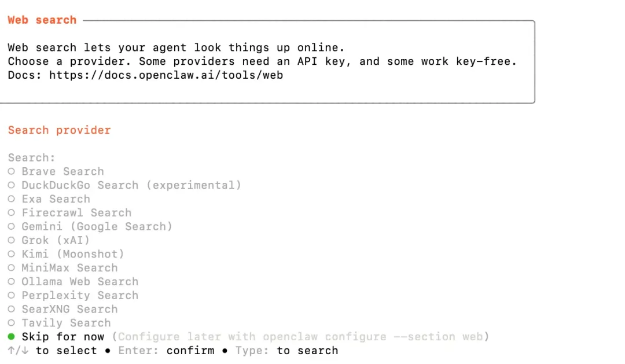
Task: Click the green Skip for now bullet
Action: tap(11, 337)
